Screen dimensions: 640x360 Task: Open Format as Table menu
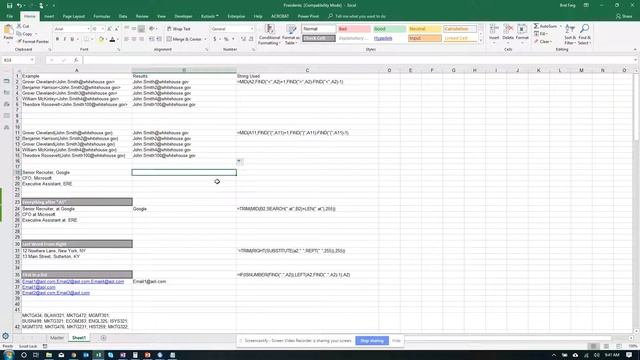[291, 34]
